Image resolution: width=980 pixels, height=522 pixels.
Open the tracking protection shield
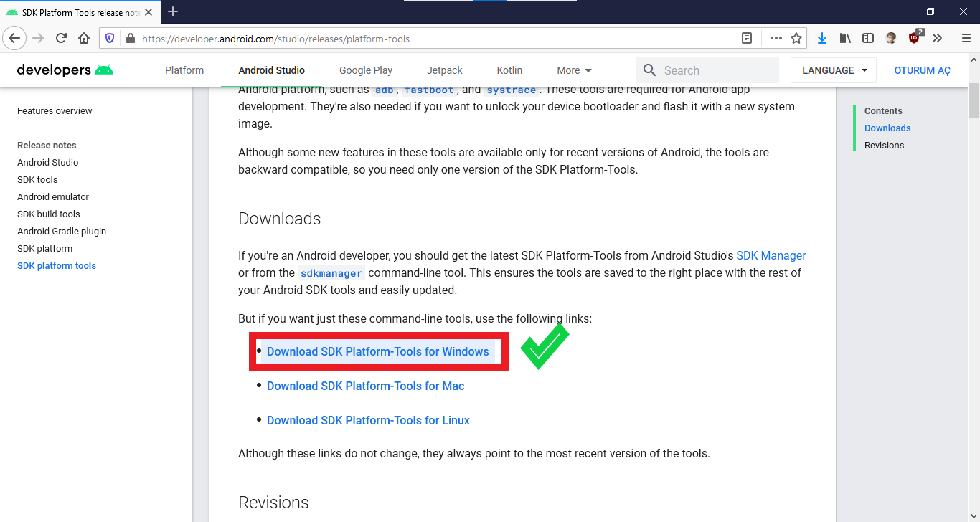(110, 39)
